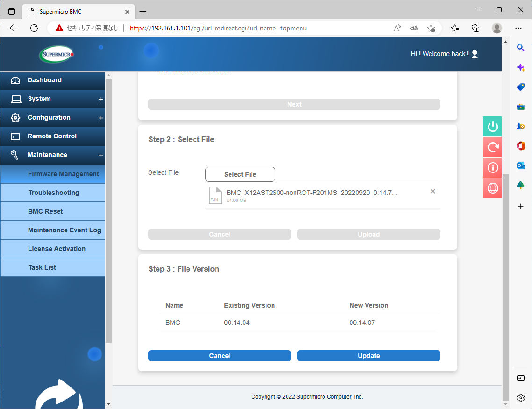Open the Dashboard menu item
Viewport: 532px width, 409px height.
(52, 80)
